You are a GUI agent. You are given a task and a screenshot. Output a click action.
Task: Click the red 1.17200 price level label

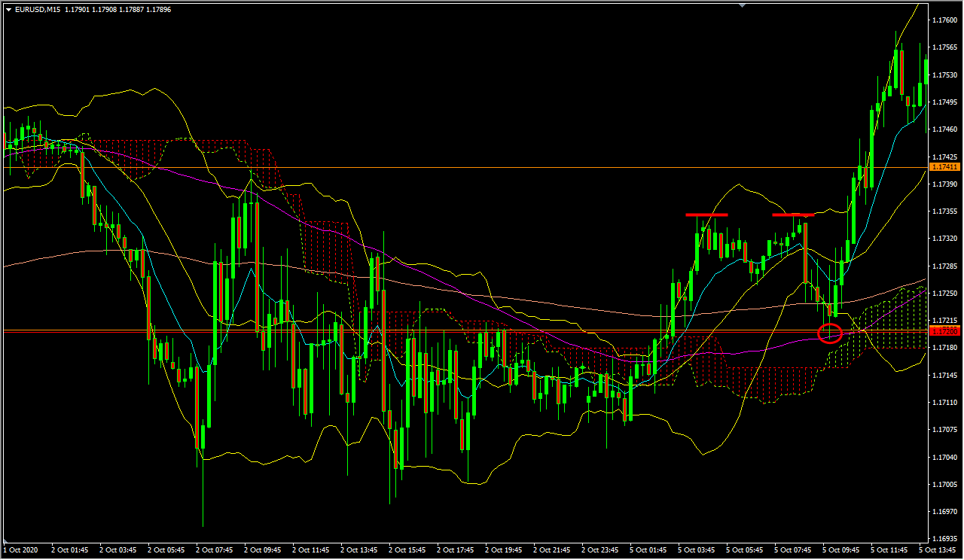coord(944,330)
